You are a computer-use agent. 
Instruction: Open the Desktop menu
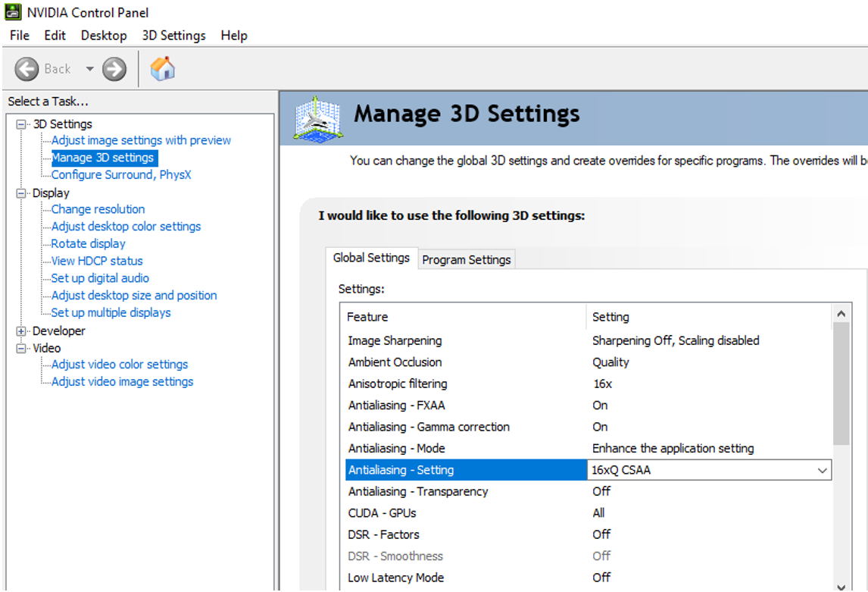click(x=104, y=36)
